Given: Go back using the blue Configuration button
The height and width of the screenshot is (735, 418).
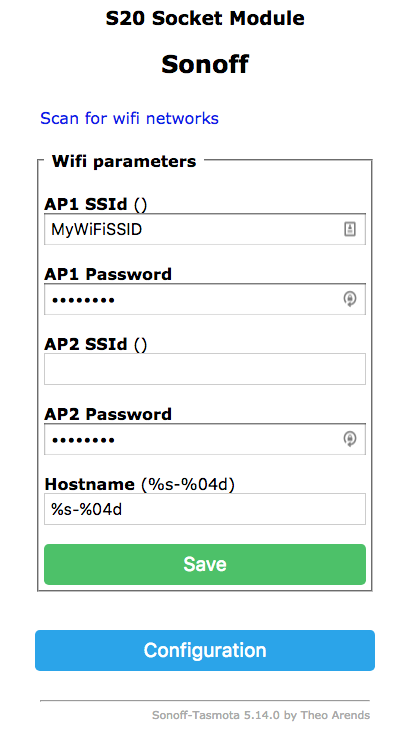Looking at the screenshot, I should coord(205,650).
